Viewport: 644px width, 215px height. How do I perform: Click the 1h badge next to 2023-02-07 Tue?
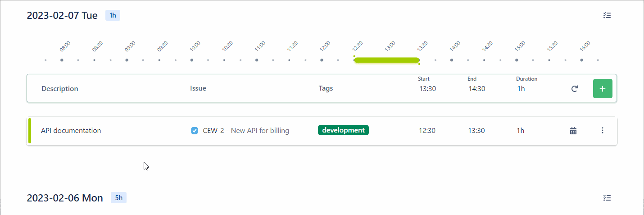point(113,15)
